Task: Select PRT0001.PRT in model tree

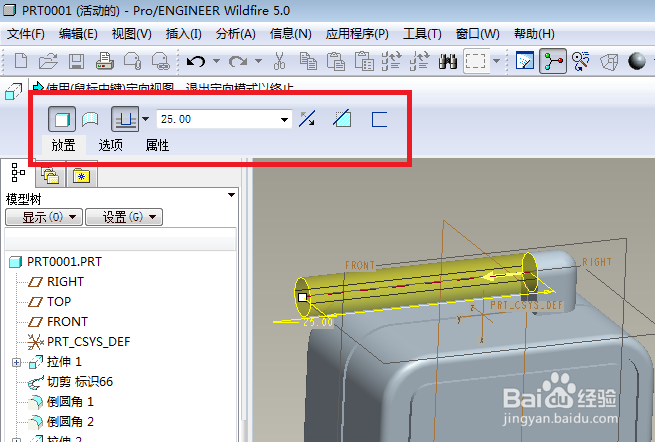Action: click(x=64, y=262)
